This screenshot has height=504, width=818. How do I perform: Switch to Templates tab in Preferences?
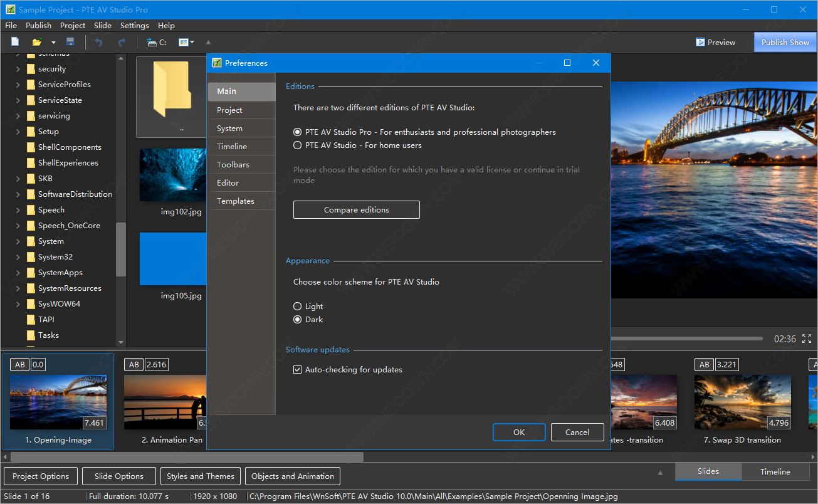click(241, 201)
